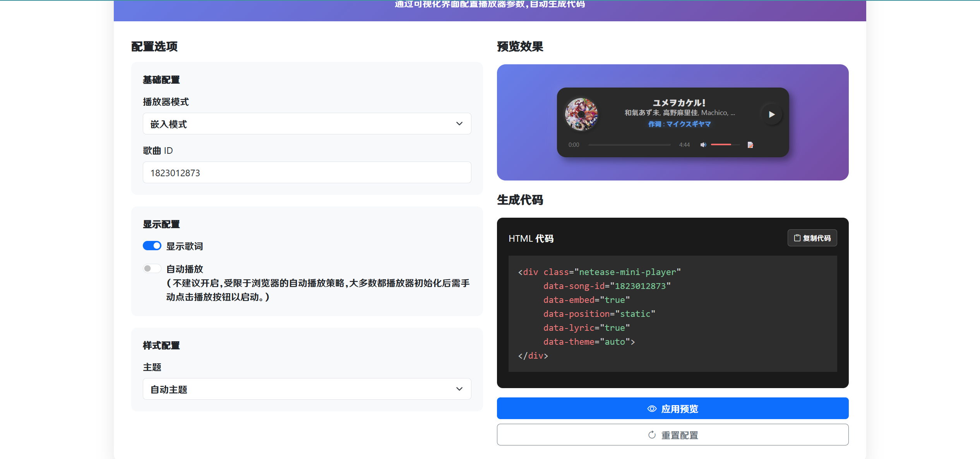Adjust the red volume slider
This screenshot has width=980, height=459.
click(725, 144)
